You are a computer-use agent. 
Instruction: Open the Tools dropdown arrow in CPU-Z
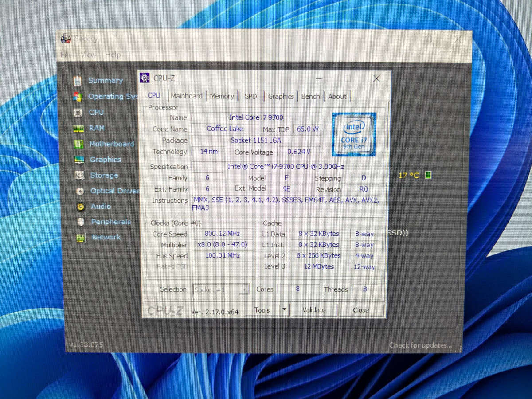point(284,309)
